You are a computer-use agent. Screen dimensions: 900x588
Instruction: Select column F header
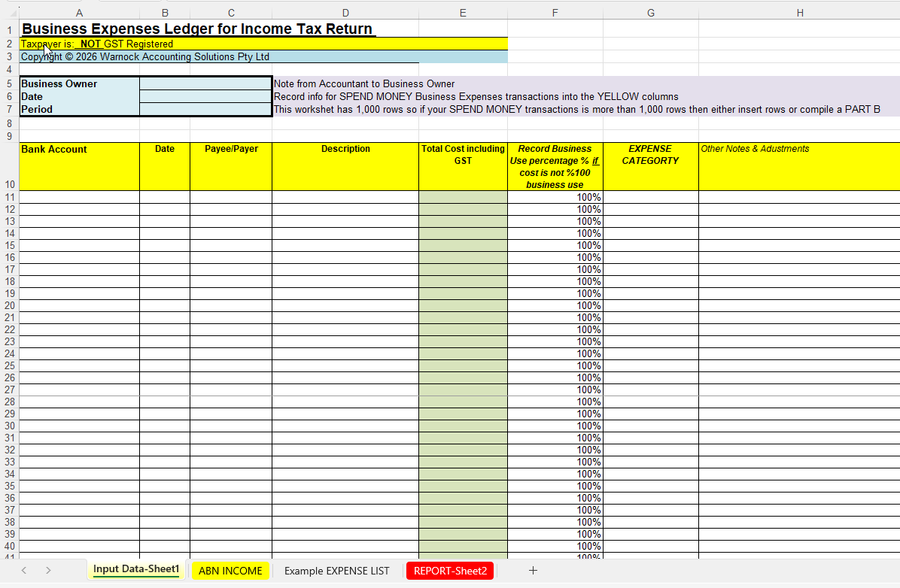(555, 13)
